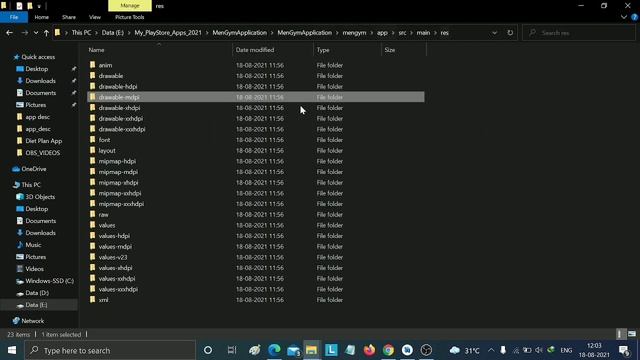Open OBS_VIDEOS folder shortcut

click(x=42, y=153)
